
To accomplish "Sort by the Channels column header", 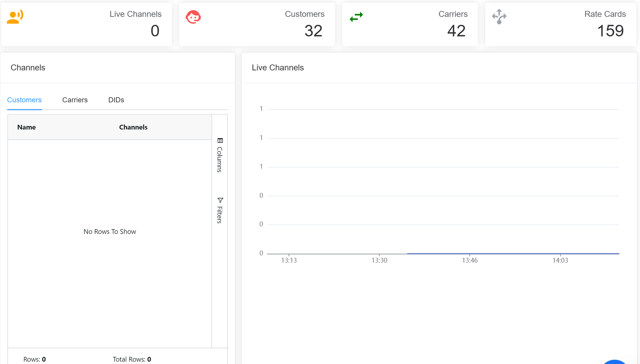I will [x=133, y=127].
